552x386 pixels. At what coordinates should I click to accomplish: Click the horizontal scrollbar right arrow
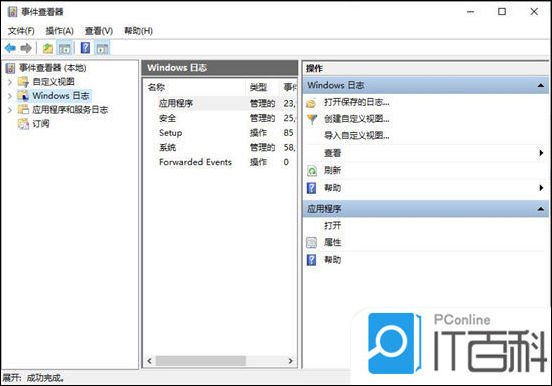pyautogui.click(x=290, y=361)
